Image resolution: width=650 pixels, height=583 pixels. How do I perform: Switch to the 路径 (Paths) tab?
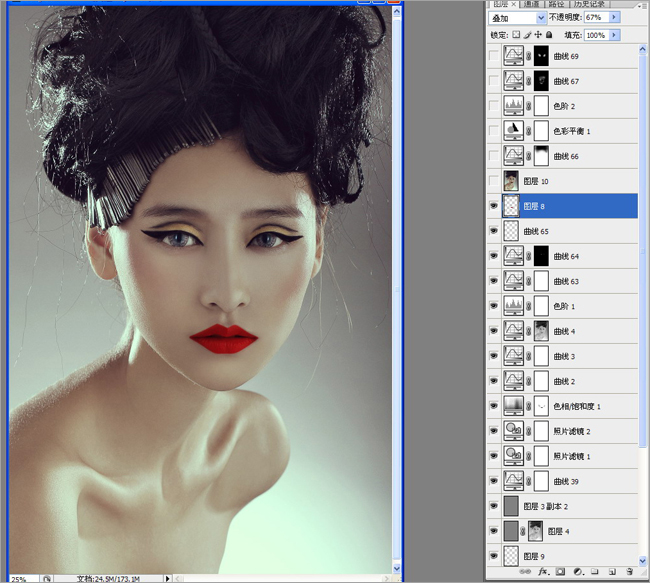point(556,4)
